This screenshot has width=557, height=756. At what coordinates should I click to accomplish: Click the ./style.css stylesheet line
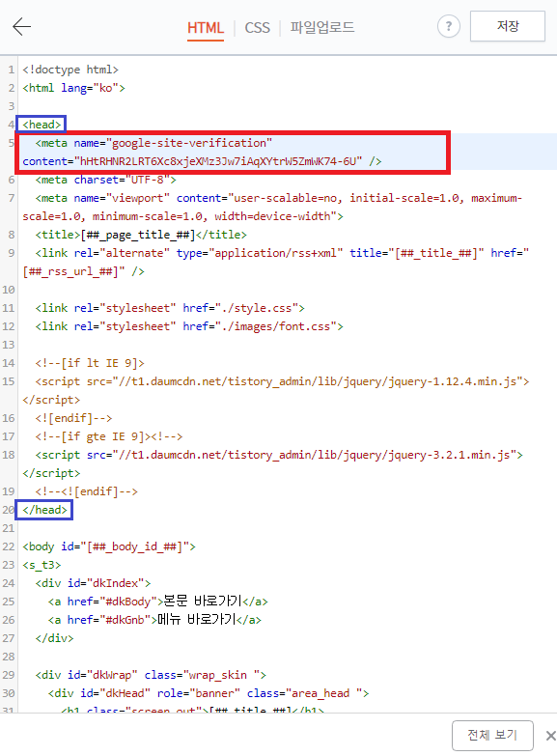[x=170, y=308]
